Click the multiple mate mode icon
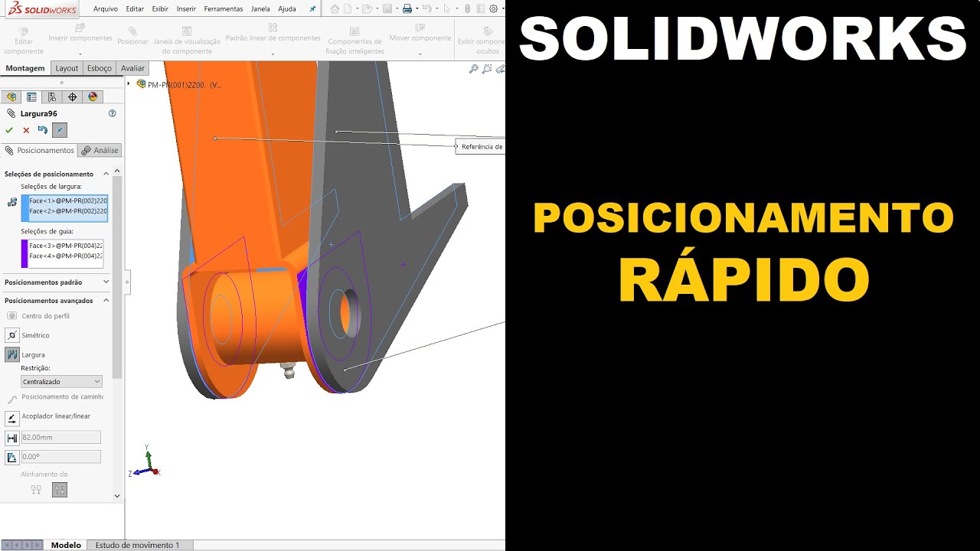This screenshot has height=551, width=980. coord(12,203)
